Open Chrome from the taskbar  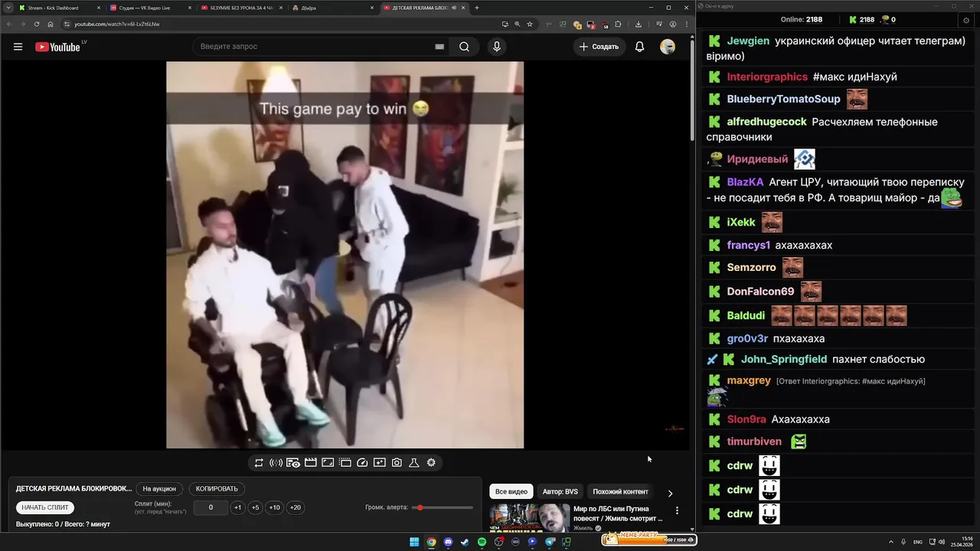pyautogui.click(x=431, y=542)
